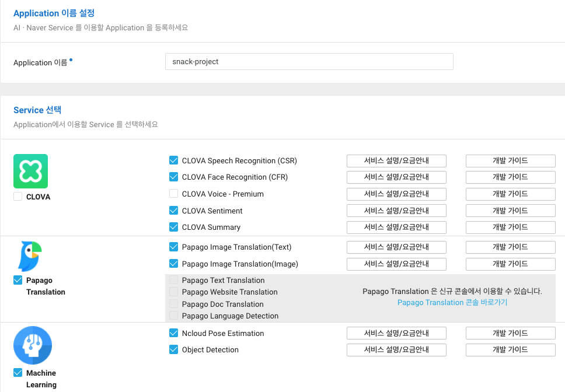Image resolution: width=565 pixels, height=392 pixels.
Task: Open Papago Translation 콘솔 바로가기 link
Action: tap(452, 302)
